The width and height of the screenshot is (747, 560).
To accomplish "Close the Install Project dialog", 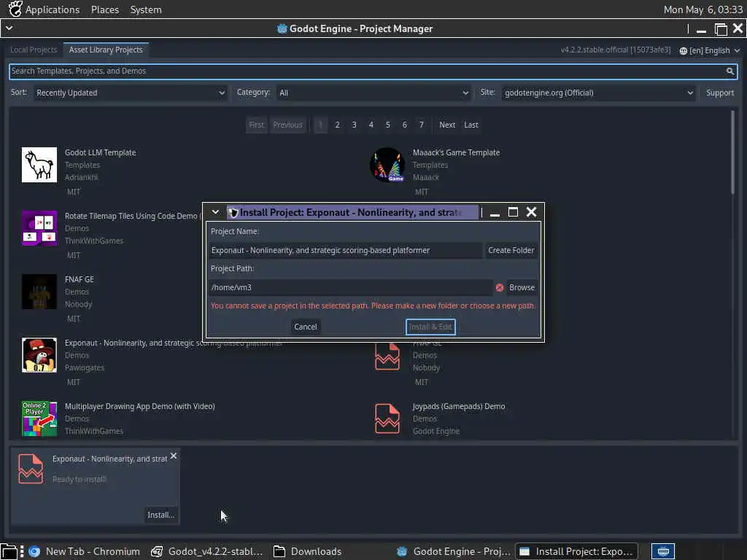I will click(531, 212).
